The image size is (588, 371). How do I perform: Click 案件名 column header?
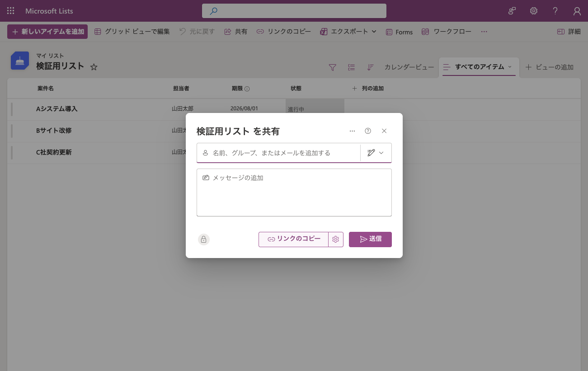pyautogui.click(x=46, y=89)
